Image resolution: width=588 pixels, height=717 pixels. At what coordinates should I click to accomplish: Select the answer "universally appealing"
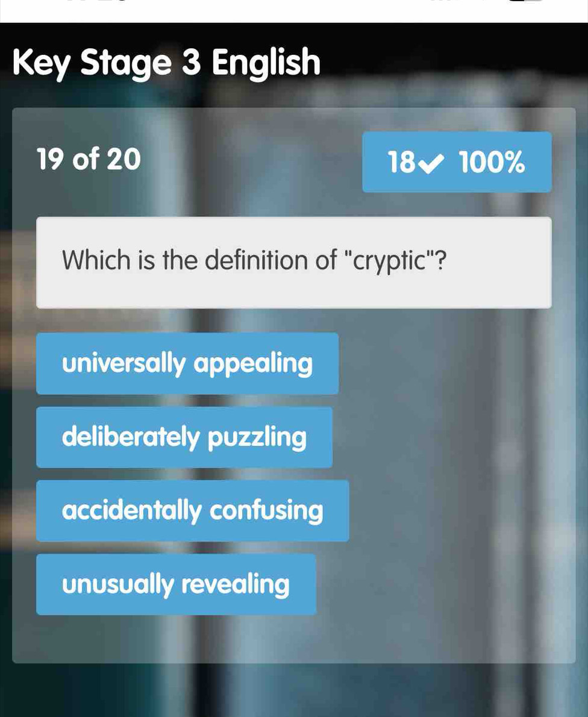pos(187,363)
